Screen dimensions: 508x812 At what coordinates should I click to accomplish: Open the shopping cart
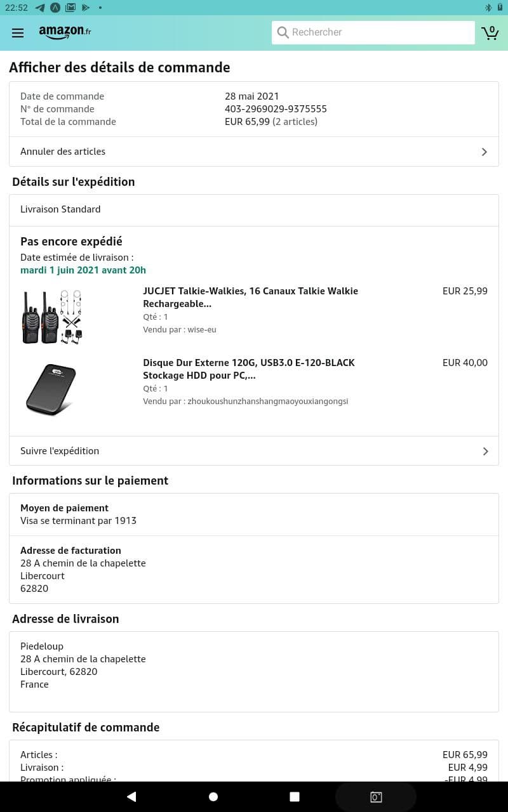click(490, 33)
